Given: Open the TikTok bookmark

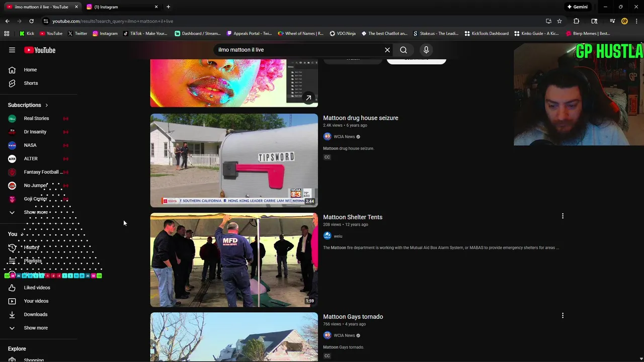Looking at the screenshot, I should [145, 34].
